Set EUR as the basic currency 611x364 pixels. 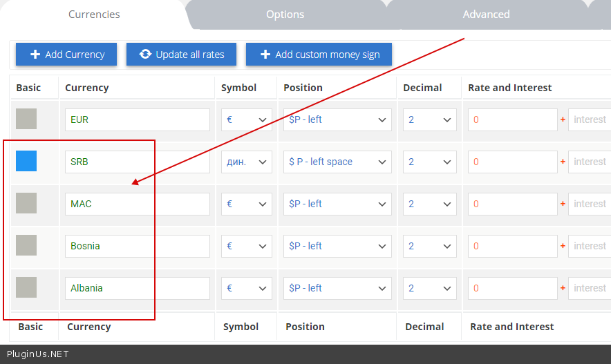click(26, 119)
